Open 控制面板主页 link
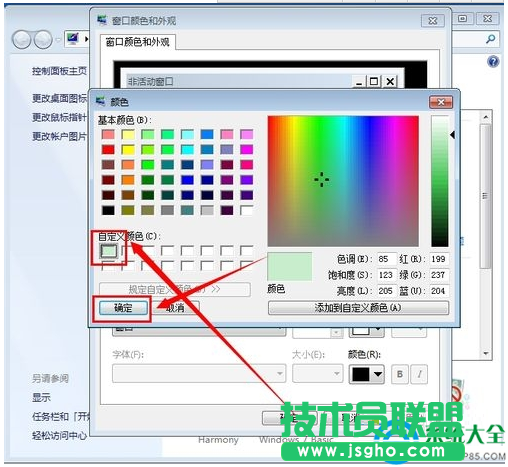 (59, 71)
